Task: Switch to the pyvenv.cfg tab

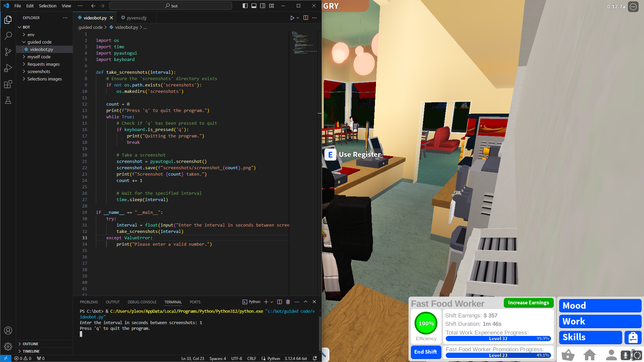Action: tap(136, 18)
